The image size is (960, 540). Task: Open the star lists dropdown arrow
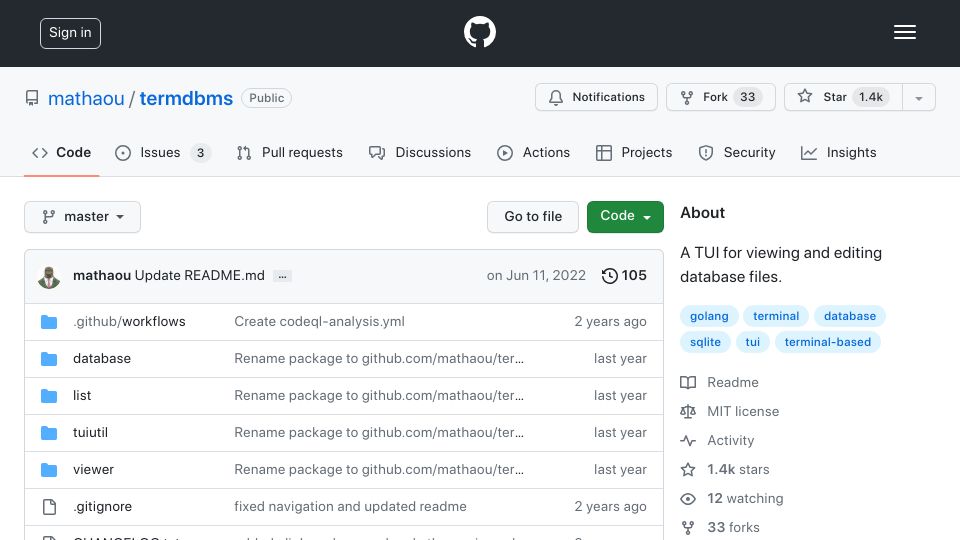coord(918,97)
